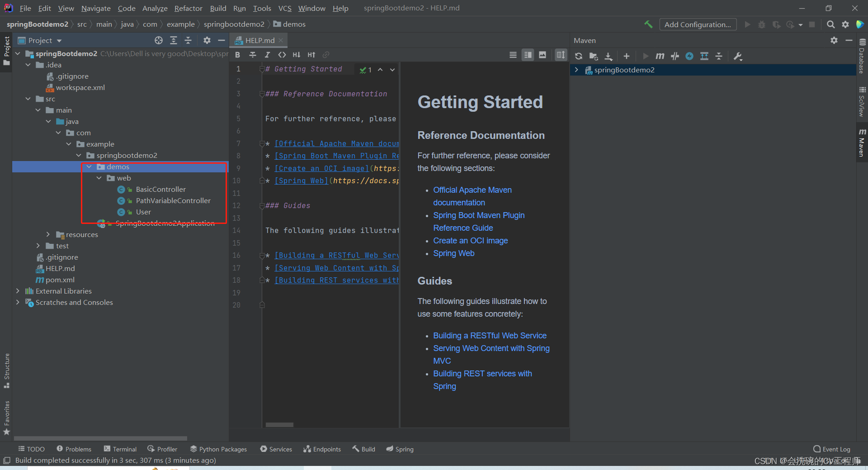Toggle bold formatting in markdown toolbar
The height and width of the screenshot is (470, 868).
[x=238, y=55]
